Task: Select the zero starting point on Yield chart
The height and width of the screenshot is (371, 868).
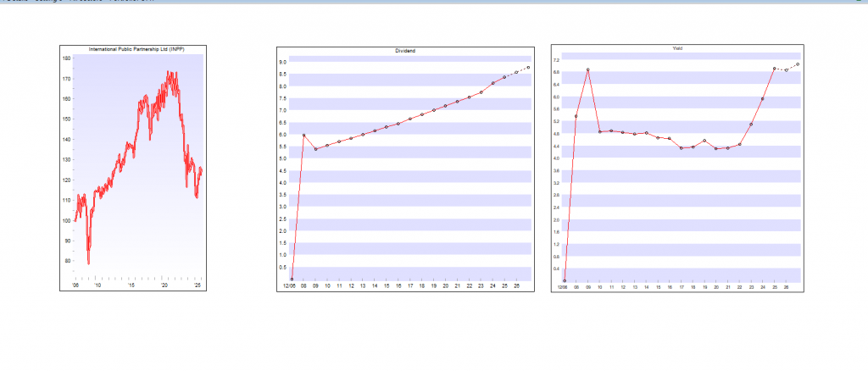Action: (565, 280)
